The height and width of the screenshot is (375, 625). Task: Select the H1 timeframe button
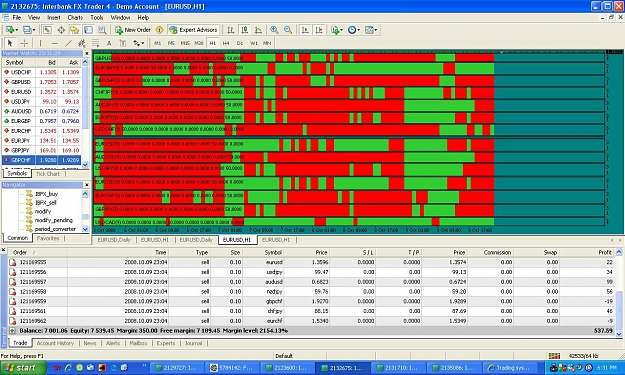212,43
